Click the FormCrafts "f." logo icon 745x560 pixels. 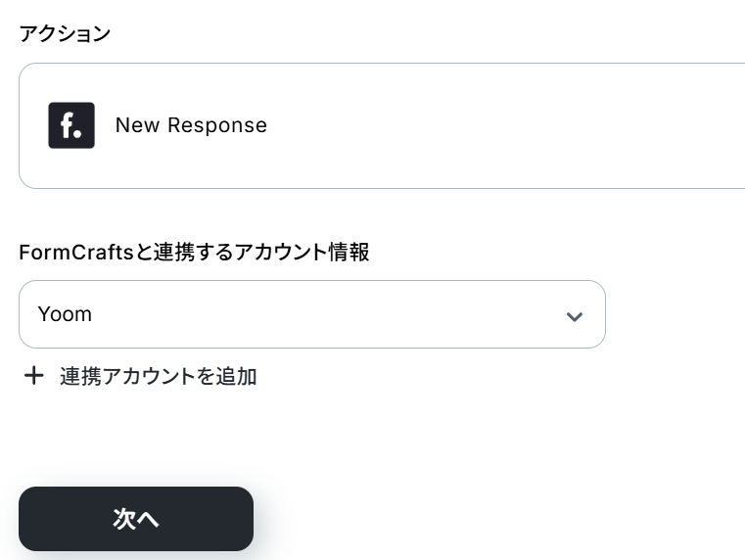point(71,125)
